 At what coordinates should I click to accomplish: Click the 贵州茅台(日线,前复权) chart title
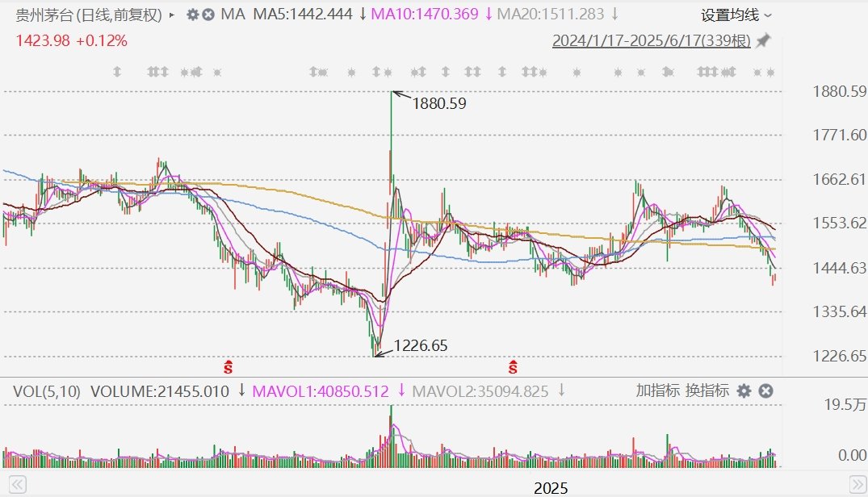coord(89,15)
